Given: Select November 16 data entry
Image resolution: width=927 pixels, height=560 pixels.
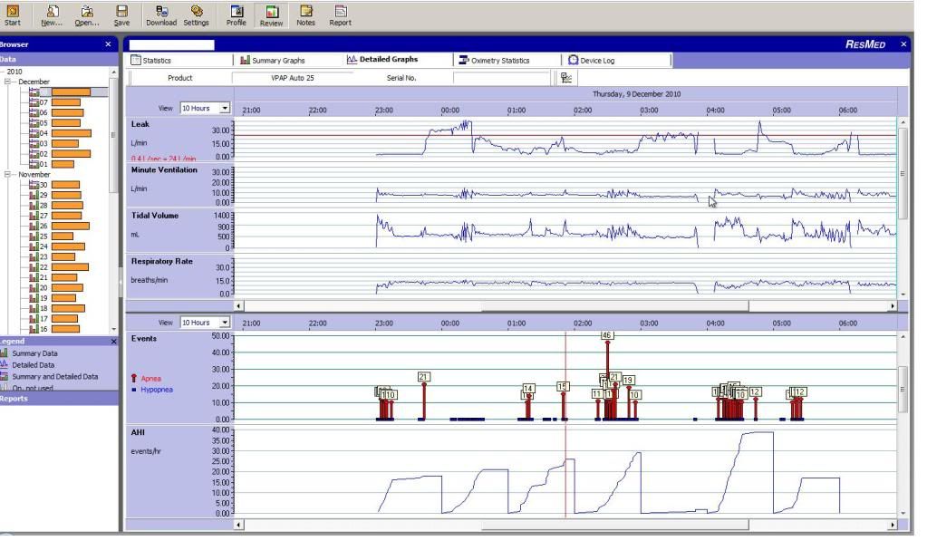Looking at the screenshot, I should tap(55, 329).
